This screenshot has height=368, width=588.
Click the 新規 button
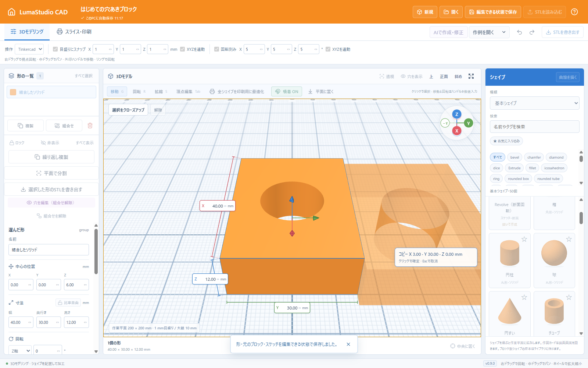(x=425, y=12)
